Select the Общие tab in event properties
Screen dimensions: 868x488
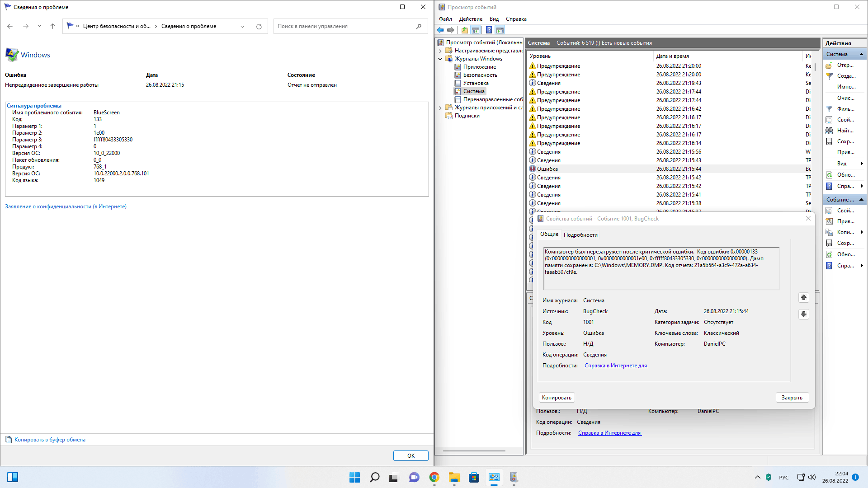(x=549, y=234)
